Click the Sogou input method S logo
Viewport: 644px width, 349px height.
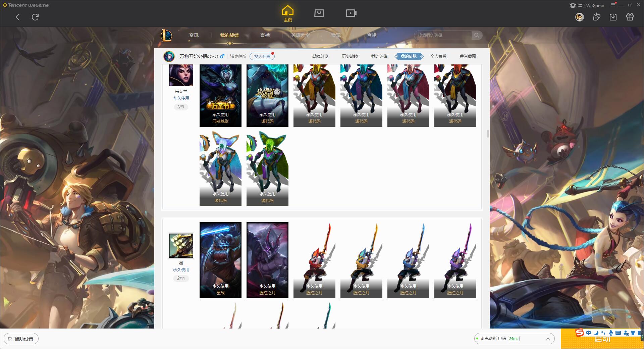[x=580, y=333]
